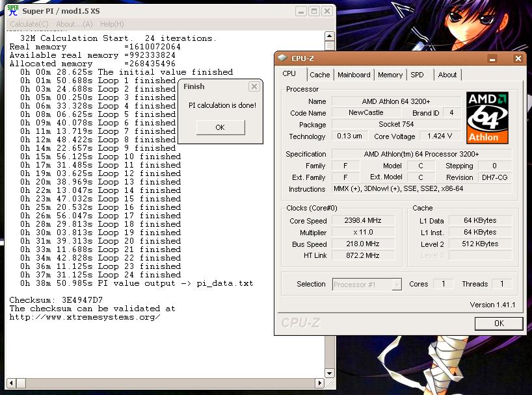Click the Threads value field

(x=502, y=284)
